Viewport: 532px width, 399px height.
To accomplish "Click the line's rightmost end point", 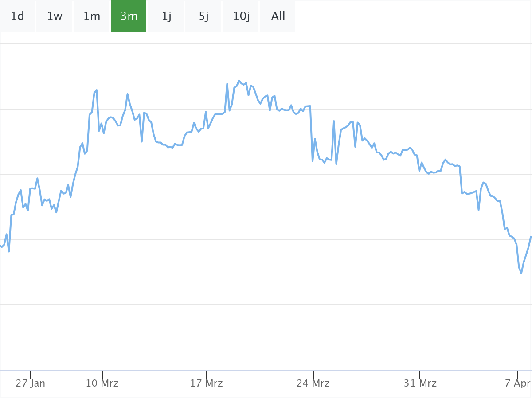I will [x=531, y=237].
